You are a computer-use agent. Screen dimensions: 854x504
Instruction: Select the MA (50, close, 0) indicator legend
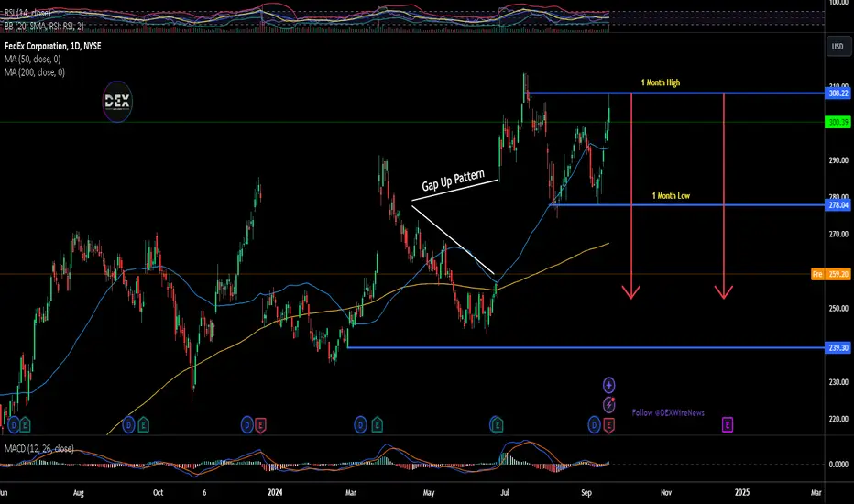(x=33, y=59)
